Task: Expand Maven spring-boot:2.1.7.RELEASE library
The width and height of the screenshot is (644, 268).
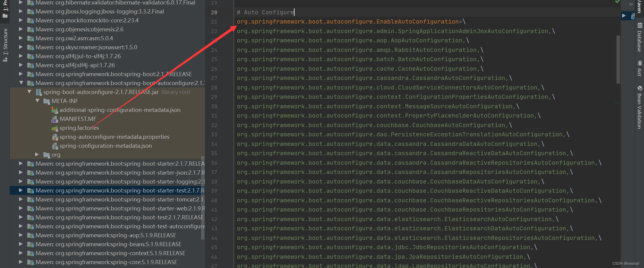Action: point(21,74)
